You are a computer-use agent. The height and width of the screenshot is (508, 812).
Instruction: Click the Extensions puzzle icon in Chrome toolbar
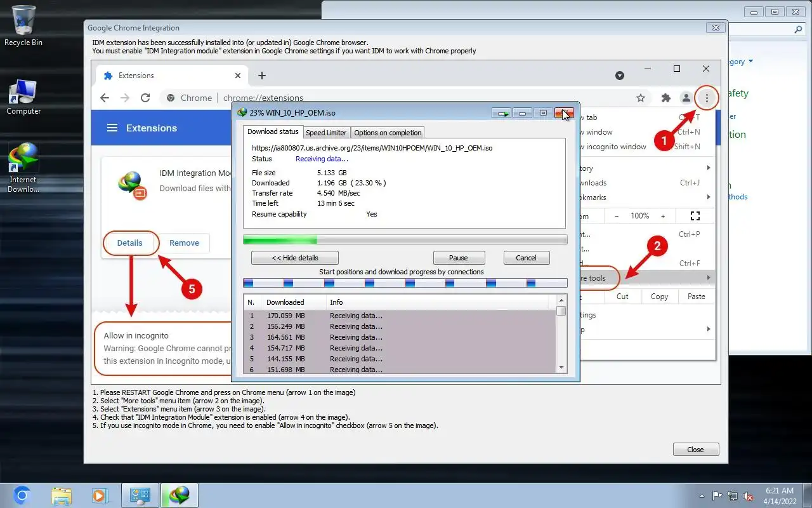click(x=665, y=98)
